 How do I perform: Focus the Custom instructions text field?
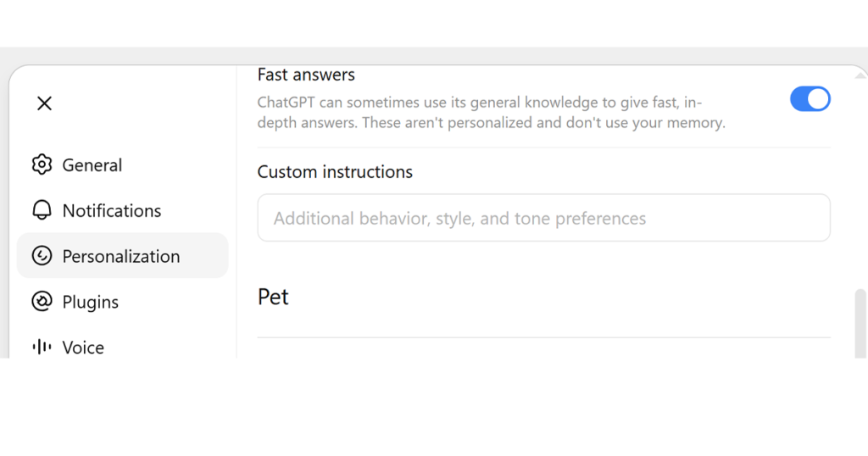(x=543, y=218)
